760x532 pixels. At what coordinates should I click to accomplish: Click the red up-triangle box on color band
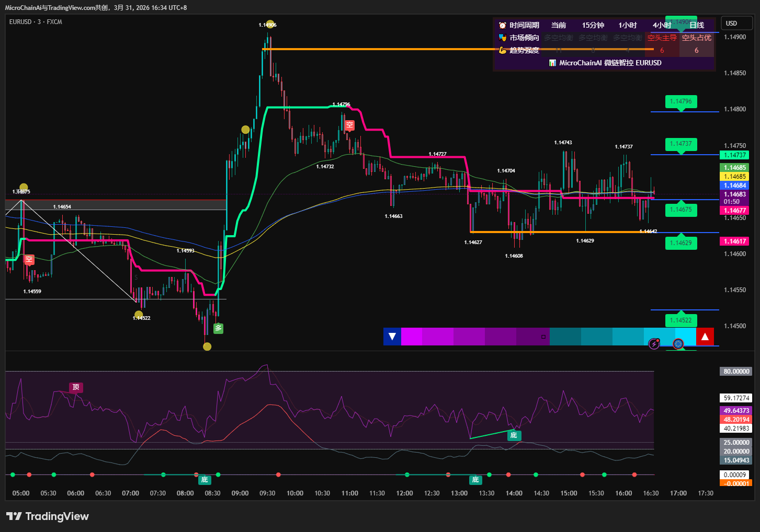point(705,337)
